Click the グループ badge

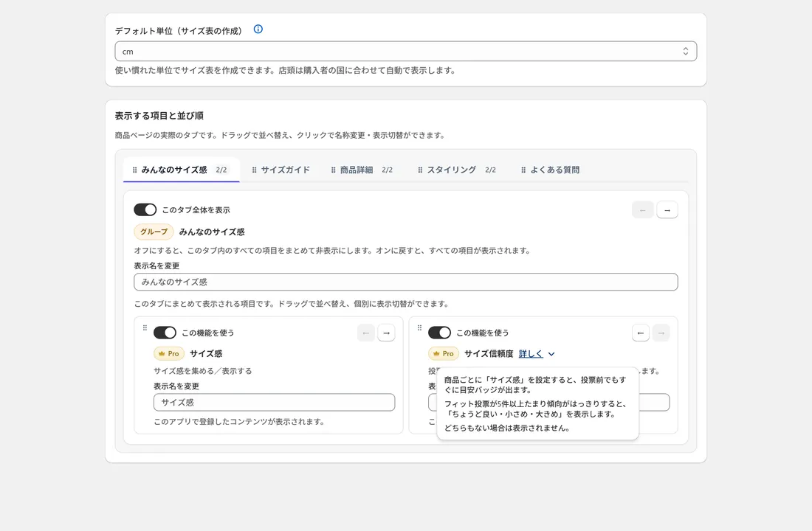154,232
